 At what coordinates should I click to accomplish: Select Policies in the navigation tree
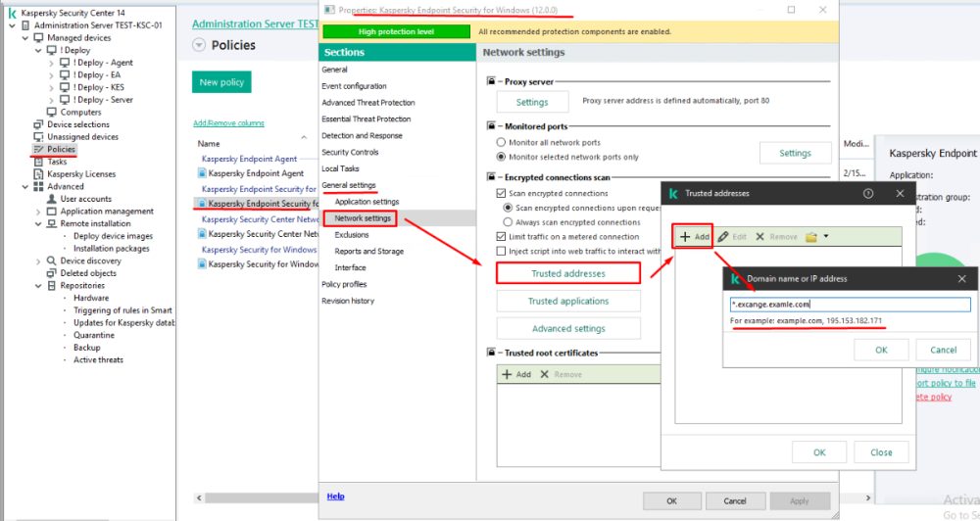tap(61, 150)
